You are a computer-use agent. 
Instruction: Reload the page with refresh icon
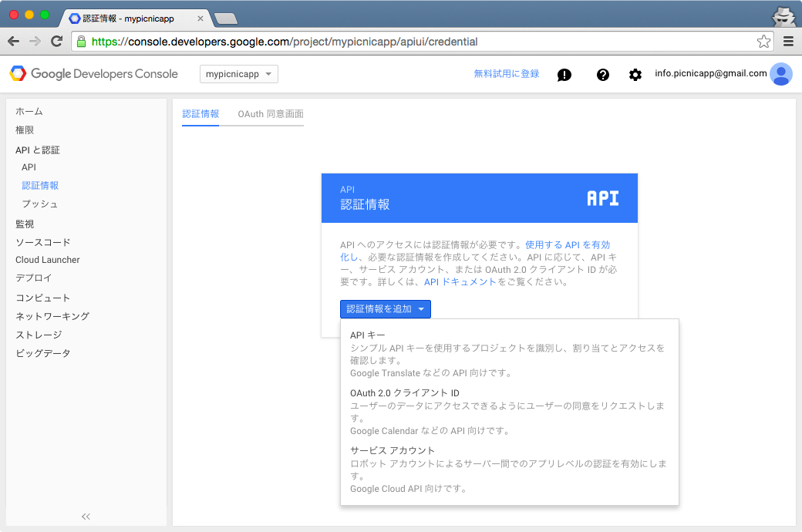tap(57, 42)
